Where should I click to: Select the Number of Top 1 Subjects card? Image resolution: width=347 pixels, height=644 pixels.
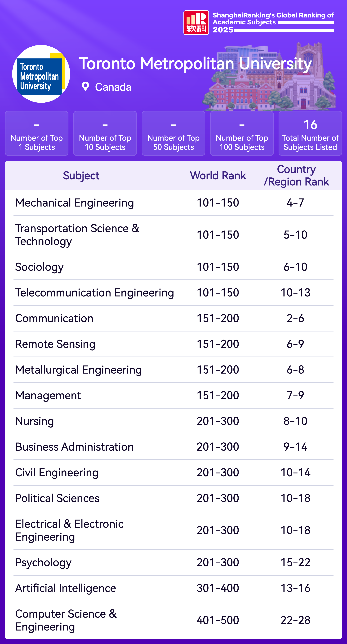click(36, 133)
